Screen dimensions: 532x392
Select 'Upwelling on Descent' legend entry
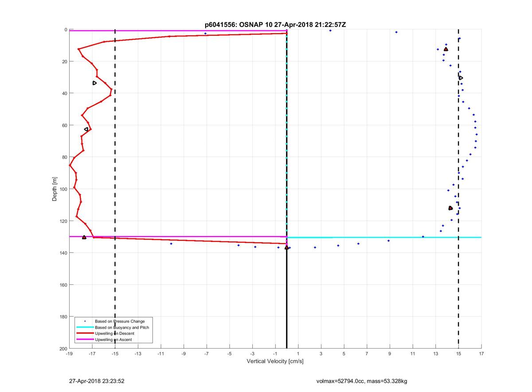tap(114, 334)
